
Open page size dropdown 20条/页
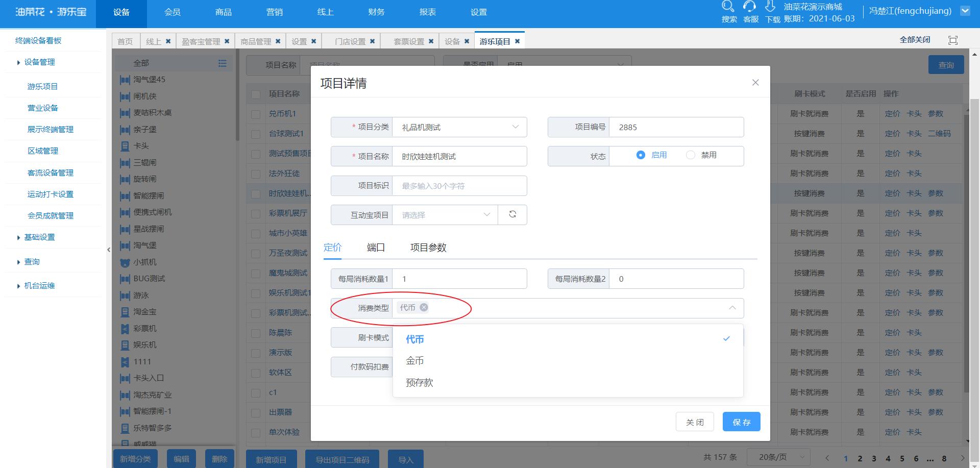(x=778, y=457)
